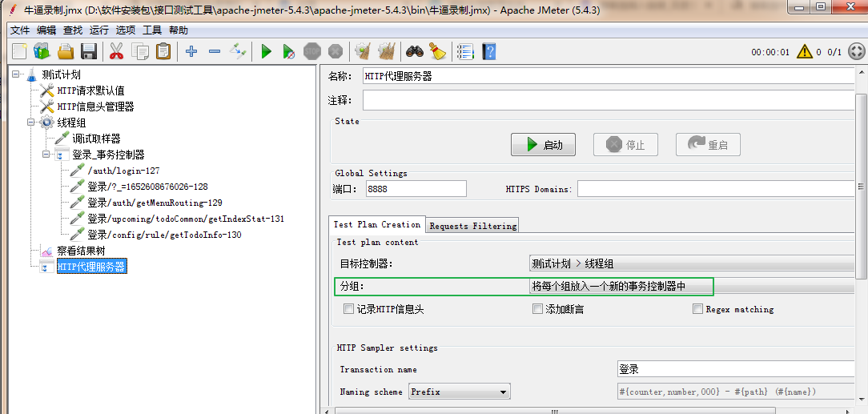This screenshot has width=868, height=414.
Task: Open the 查找 menu
Action: tap(73, 30)
